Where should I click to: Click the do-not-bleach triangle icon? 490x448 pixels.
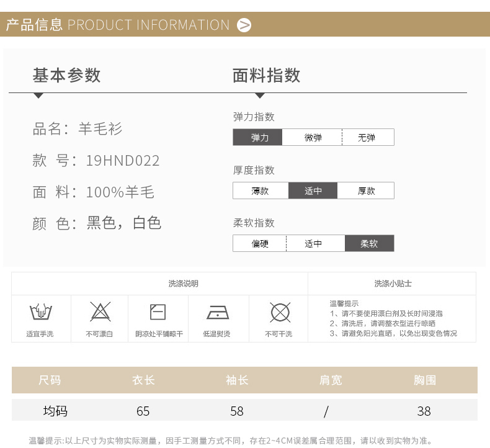click(100, 311)
